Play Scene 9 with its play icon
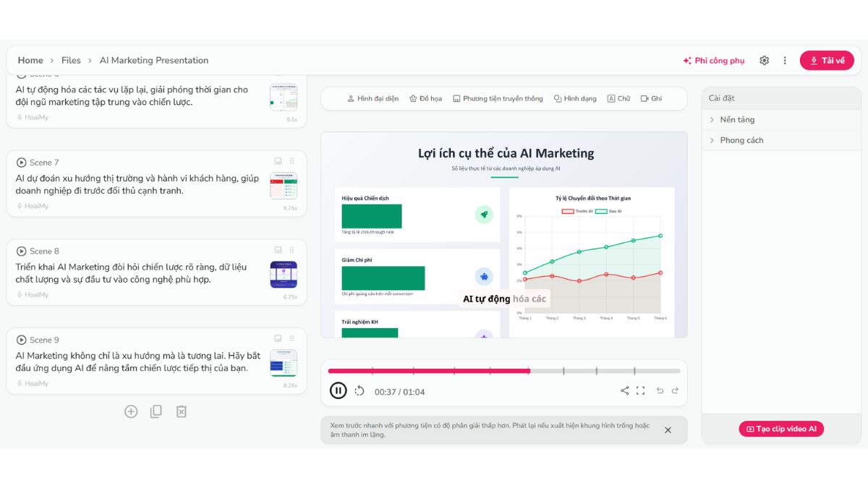 21,340
